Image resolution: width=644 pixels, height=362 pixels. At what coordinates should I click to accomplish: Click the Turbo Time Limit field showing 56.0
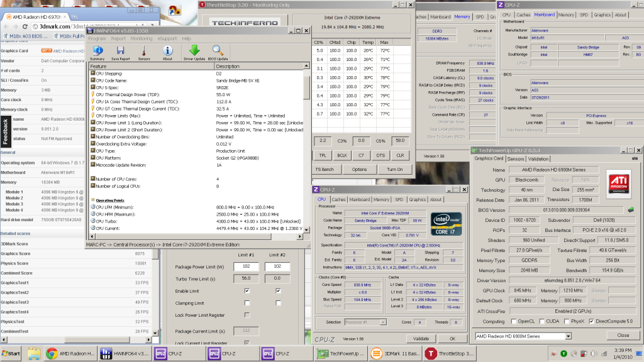pyautogui.click(x=246, y=278)
